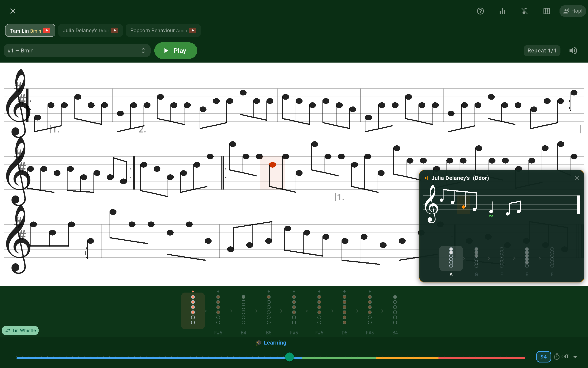Select the Tam Lin Bmin tab
588x368 pixels.
(x=30, y=30)
